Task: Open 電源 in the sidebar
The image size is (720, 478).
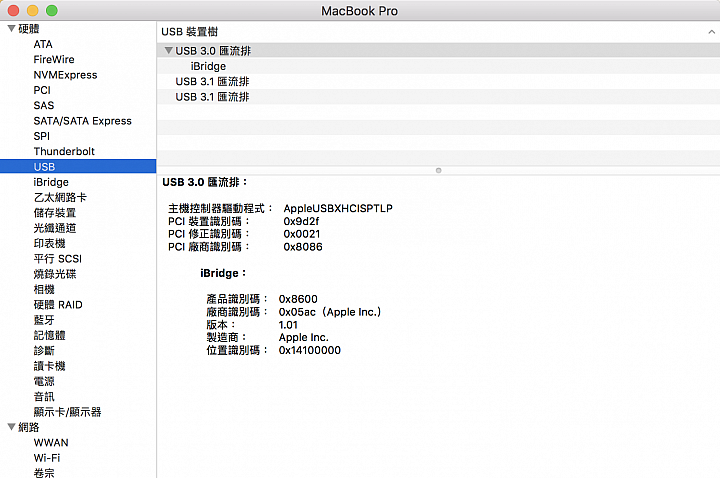Action: 44,381
